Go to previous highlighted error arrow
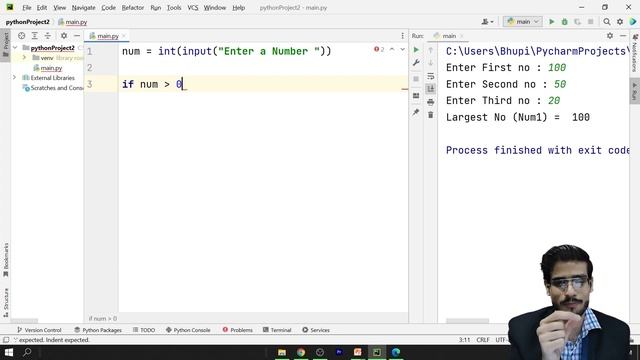The height and width of the screenshot is (360, 640). coord(392,49)
